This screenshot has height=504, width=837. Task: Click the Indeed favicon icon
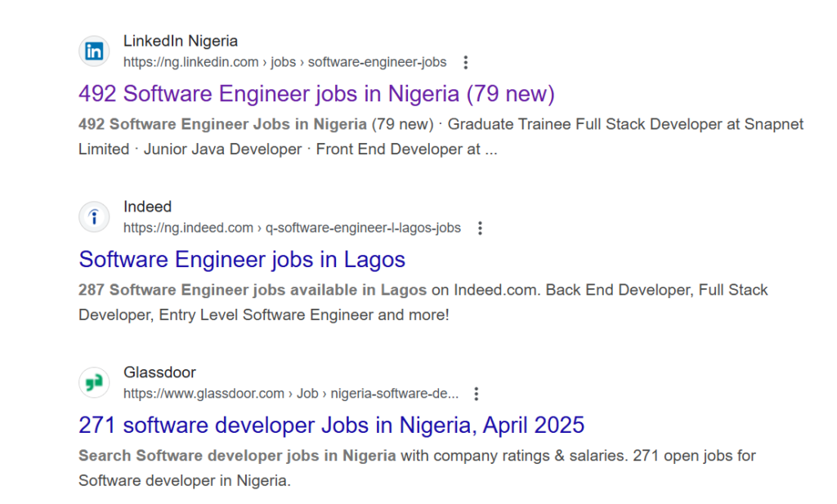pyautogui.click(x=95, y=217)
